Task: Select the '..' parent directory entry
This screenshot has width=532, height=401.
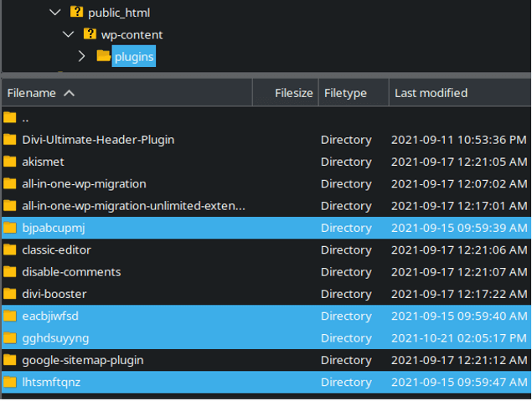Action: point(25,119)
